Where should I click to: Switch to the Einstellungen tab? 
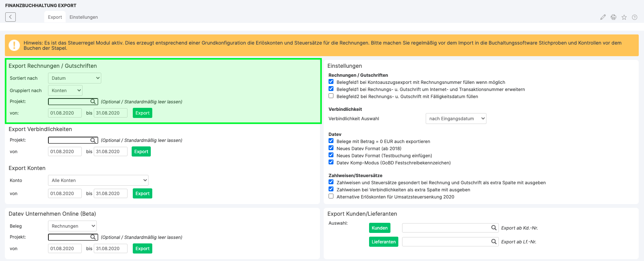[x=84, y=17]
